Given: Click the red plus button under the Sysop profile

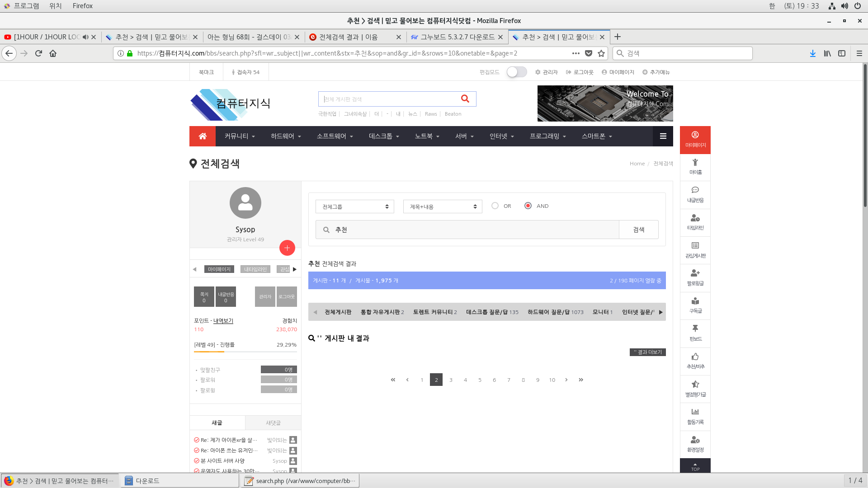Looking at the screenshot, I should coord(287,248).
